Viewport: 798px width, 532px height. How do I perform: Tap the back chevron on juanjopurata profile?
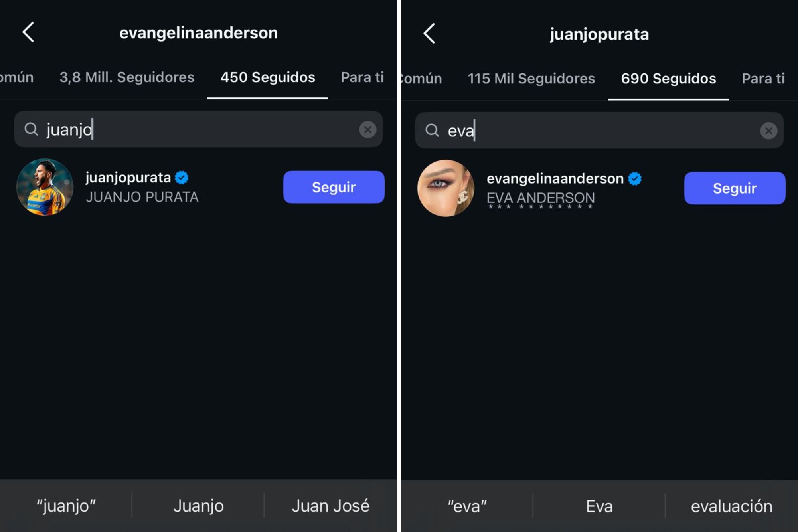(430, 34)
